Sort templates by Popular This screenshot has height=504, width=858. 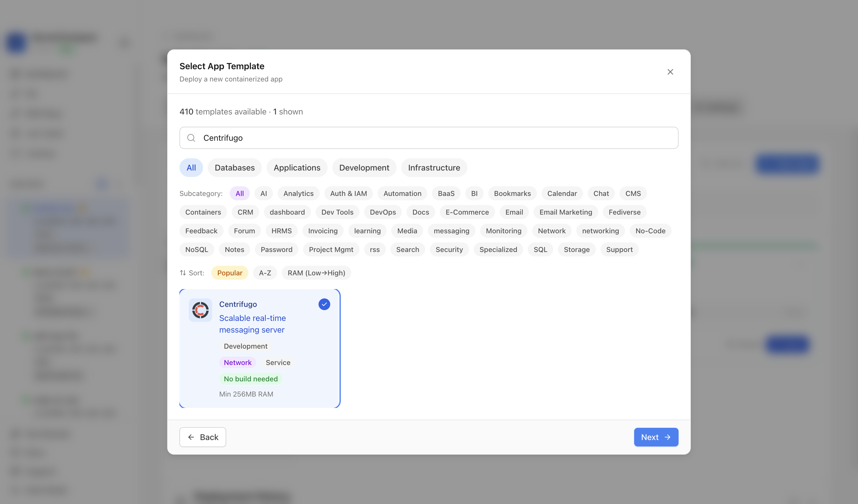tap(229, 273)
